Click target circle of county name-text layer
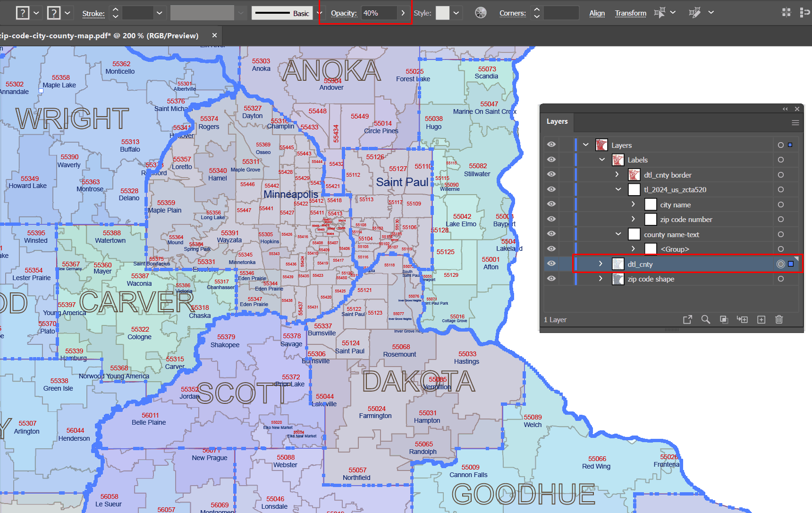 coord(781,234)
